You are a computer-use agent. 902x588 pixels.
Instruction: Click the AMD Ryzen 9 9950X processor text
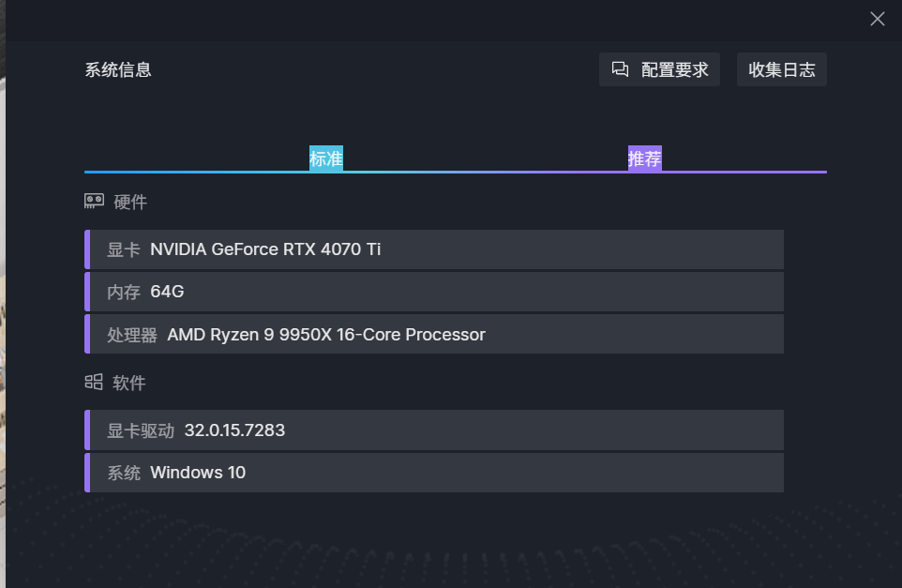click(x=325, y=335)
